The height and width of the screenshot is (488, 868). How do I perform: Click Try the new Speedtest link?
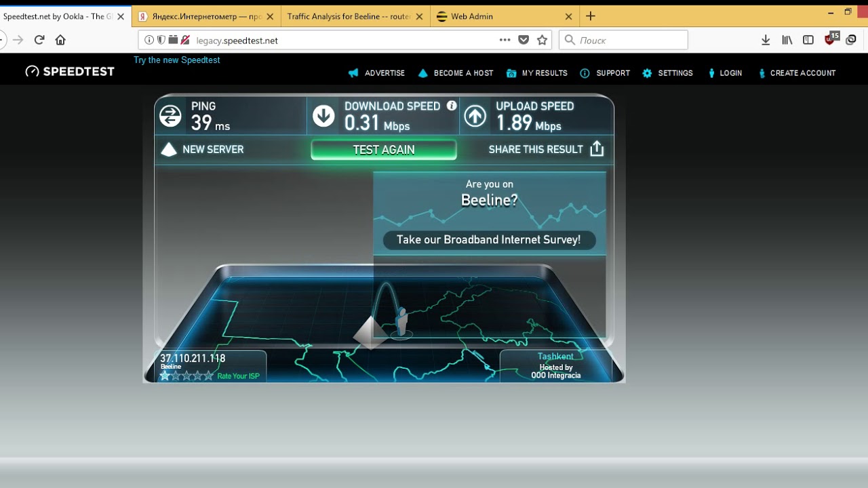[177, 60]
